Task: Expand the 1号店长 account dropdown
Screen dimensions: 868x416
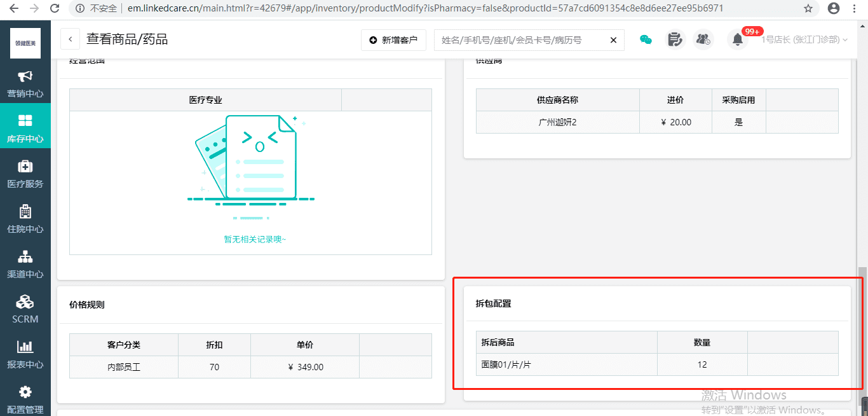Action: (804, 39)
